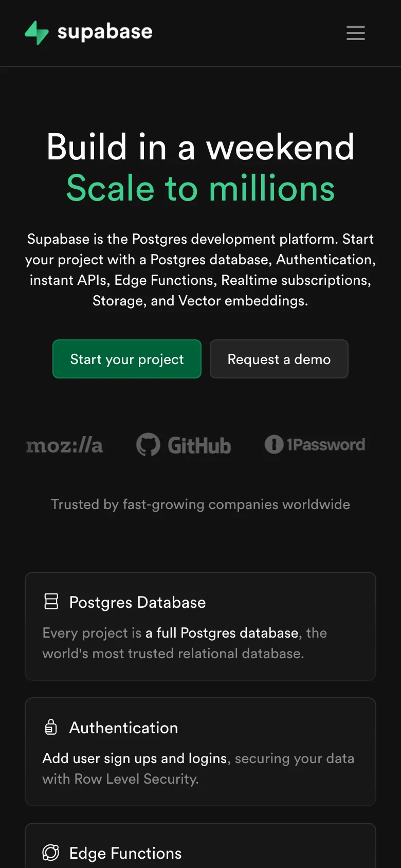This screenshot has height=868, width=401.
Task: Open the Authentication card title
Action: (123, 728)
